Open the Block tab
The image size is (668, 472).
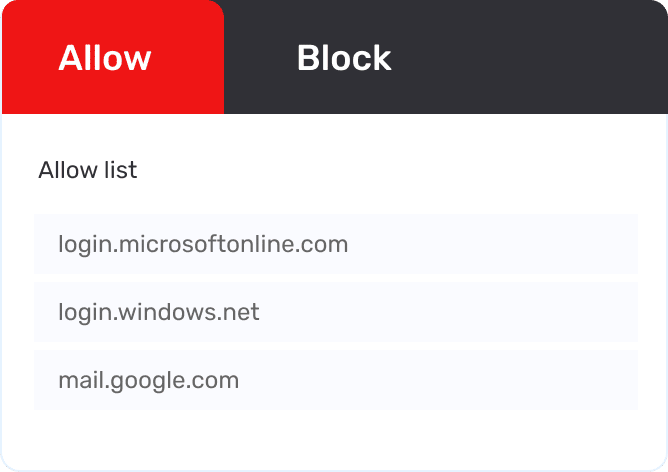tap(343, 58)
